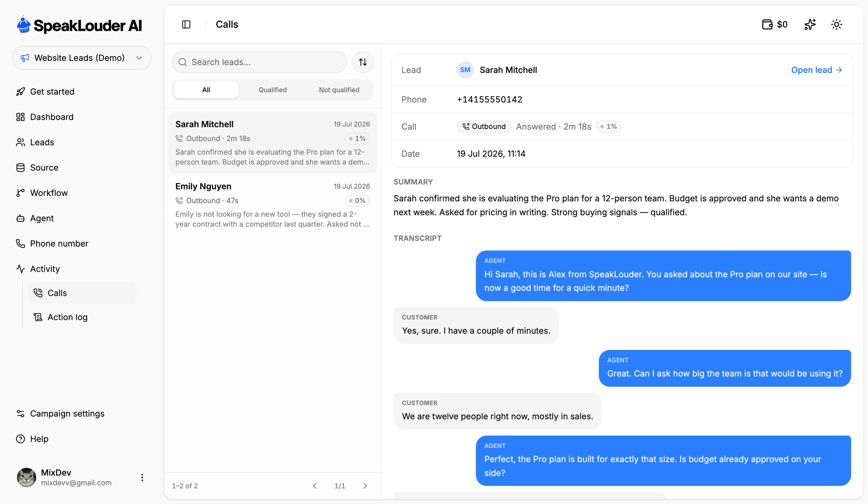Toggle the sidebar panel icon
Image resolution: width=868 pixels, height=504 pixels.
tap(186, 24)
